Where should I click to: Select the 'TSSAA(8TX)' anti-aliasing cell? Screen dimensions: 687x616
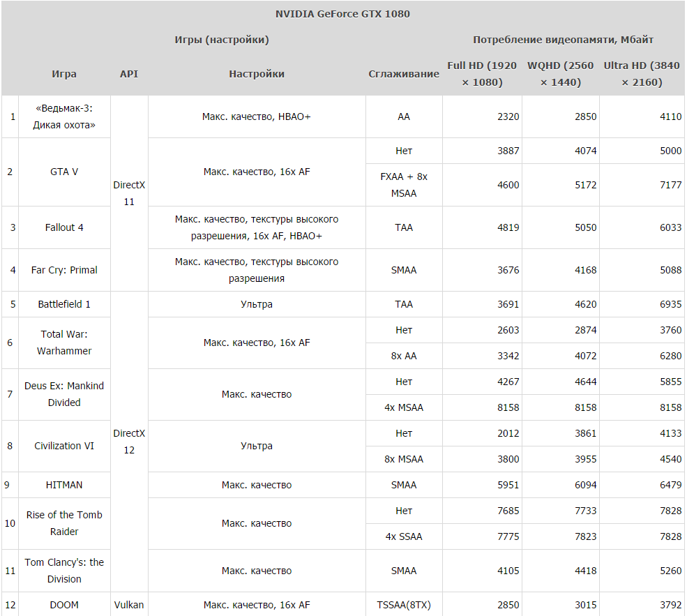tap(404, 605)
